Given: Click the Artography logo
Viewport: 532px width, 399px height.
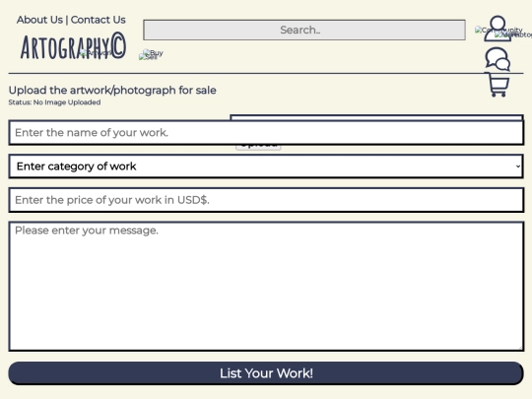Looking at the screenshot, I should click(x=73, y=46).
